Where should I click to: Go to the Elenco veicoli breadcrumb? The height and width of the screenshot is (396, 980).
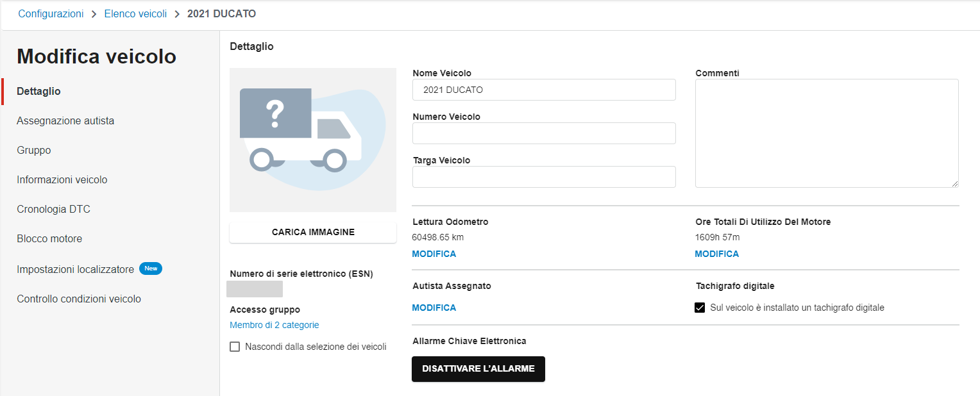135,13
